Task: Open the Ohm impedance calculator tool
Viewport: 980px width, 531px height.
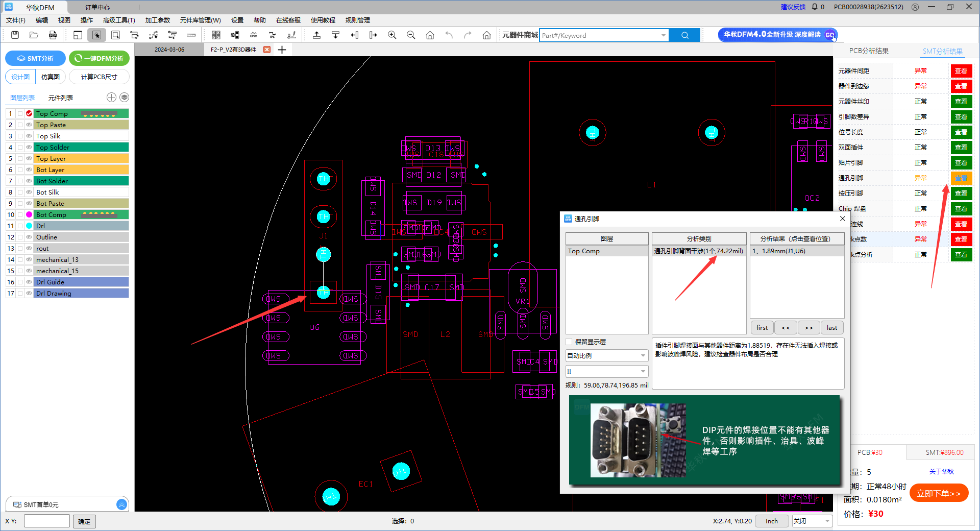Action: [x=254, y=35]
